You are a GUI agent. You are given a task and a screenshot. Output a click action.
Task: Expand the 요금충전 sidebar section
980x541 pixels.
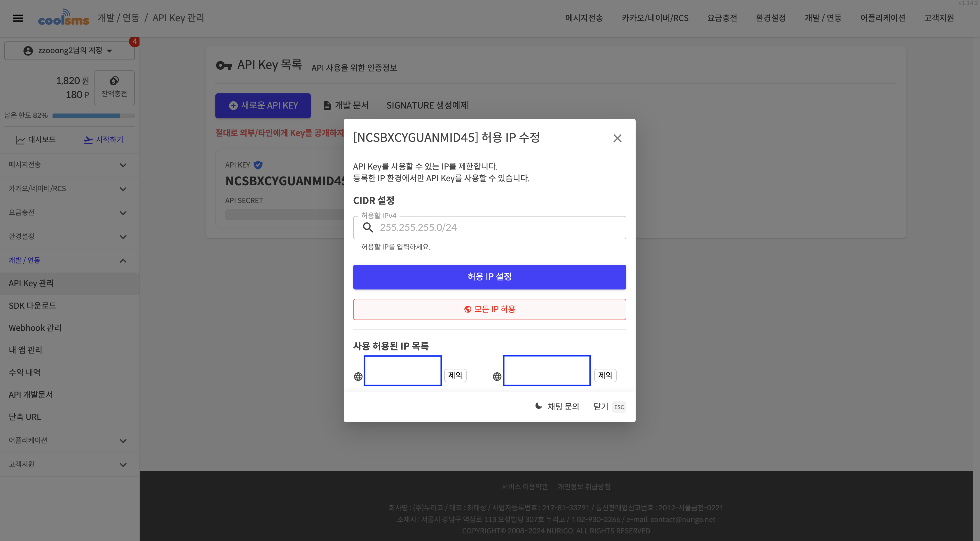point(70,213)
